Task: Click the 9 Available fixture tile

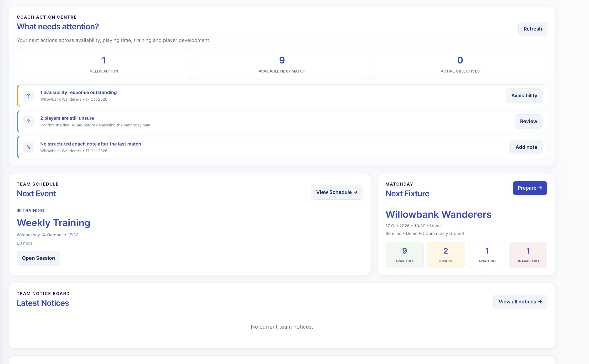Action: [x=404, y=255]
